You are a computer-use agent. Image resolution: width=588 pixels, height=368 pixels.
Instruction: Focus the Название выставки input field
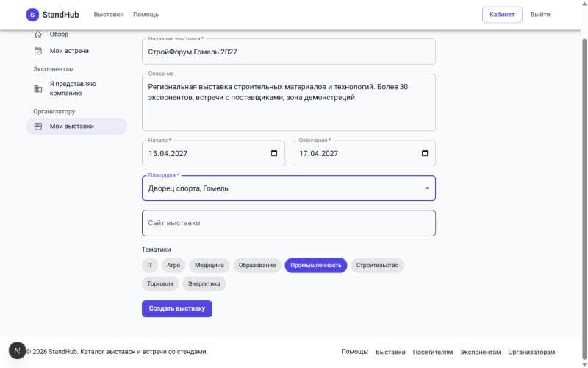[x=289, y=52]
